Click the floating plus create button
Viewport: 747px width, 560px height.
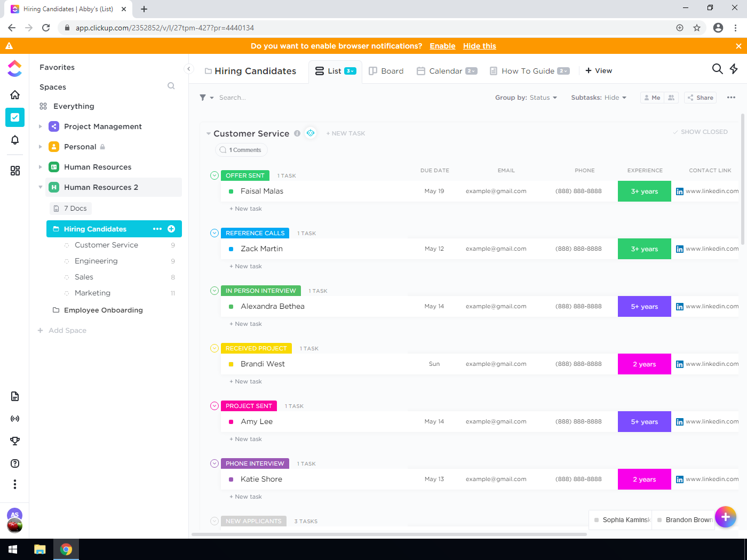(726, 517)
